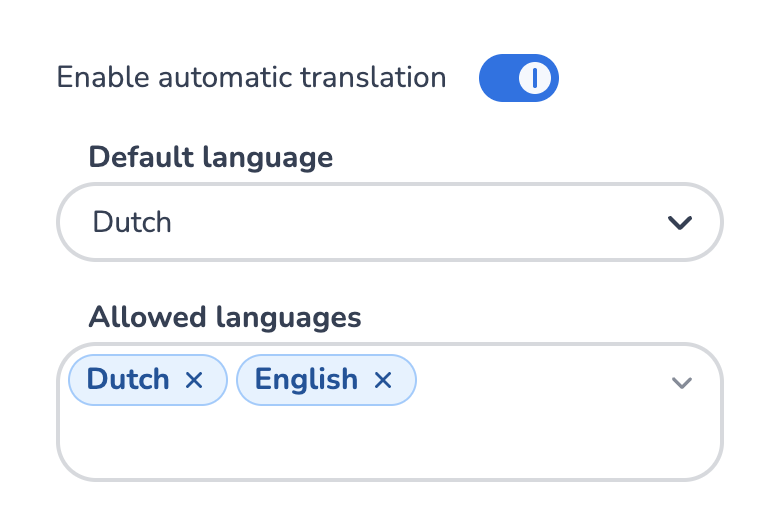Click the word 'Dutch' inside its blue tag
Viewport: 774px width, 528px height.
[x=128, y=379]
